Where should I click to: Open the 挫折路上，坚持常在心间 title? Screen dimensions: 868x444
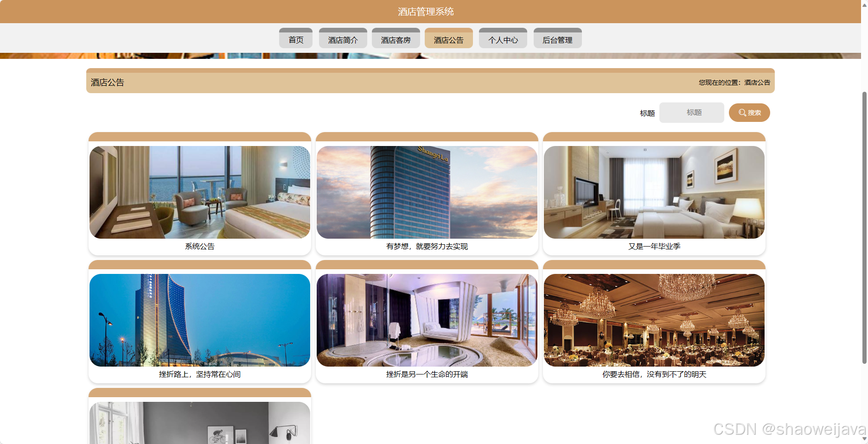[x=200, y=374]
